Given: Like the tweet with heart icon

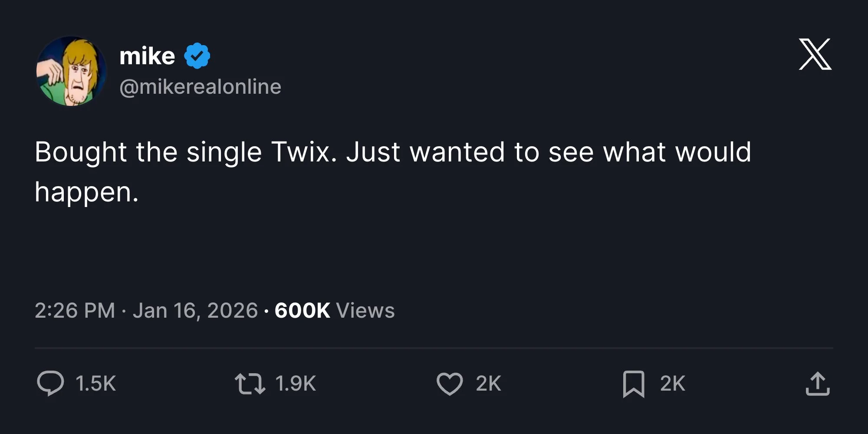Looking at the screenshot, I should click(450, 384).
